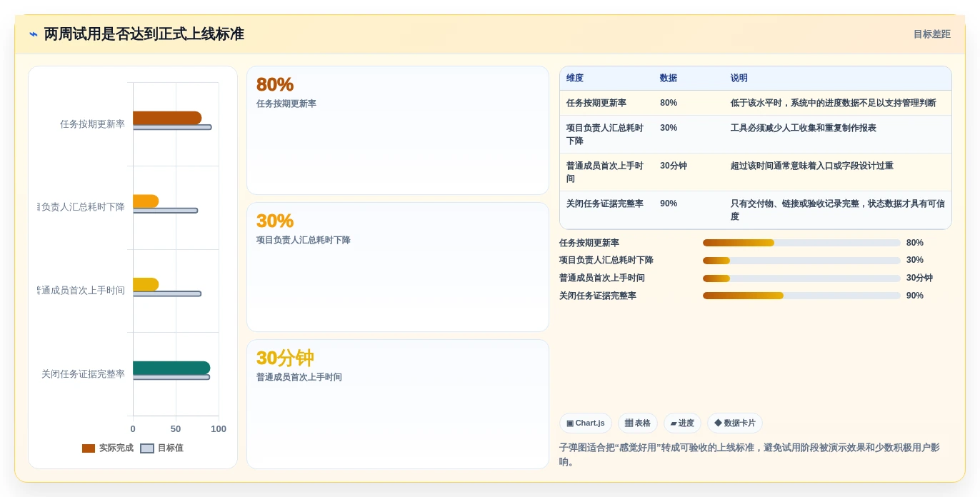Click the 90% value in the table
The width and height of the screenshot is (980, 497).
[669, 204]
